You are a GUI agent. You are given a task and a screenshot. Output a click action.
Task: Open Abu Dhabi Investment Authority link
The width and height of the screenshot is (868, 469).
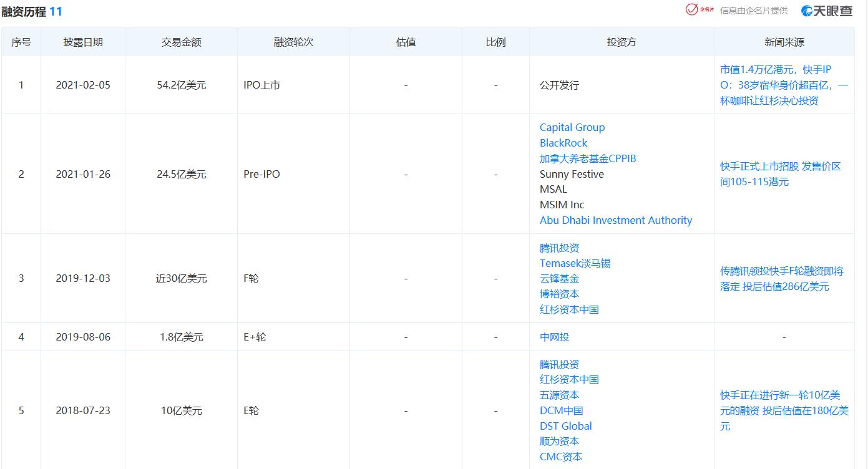coord(616,220)
